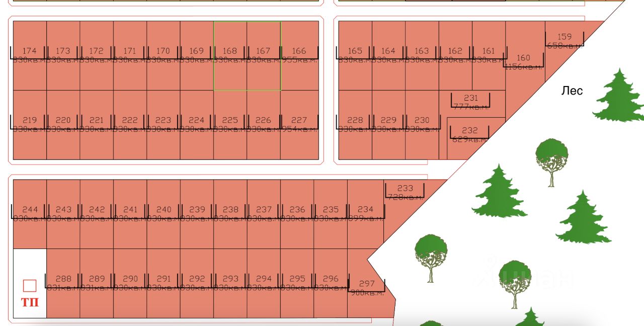644x326 pixels.
Task: Click plot 242
Action: 97,214
